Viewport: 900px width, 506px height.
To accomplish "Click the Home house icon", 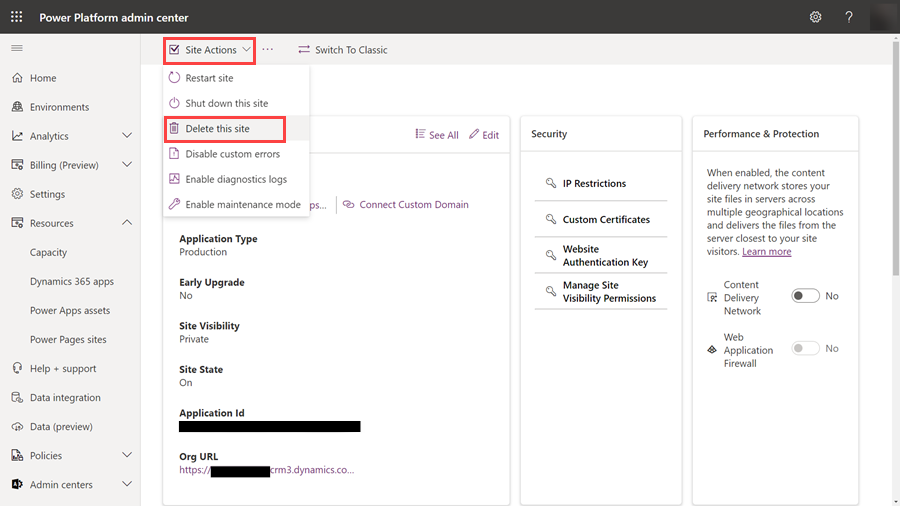I will coord(17,77).
